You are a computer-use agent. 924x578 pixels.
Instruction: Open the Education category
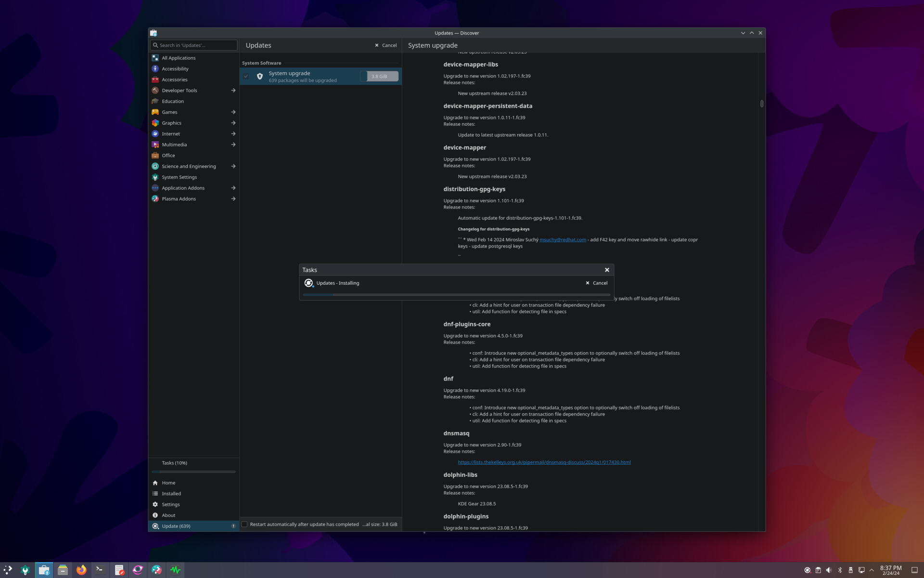point(193,101)
